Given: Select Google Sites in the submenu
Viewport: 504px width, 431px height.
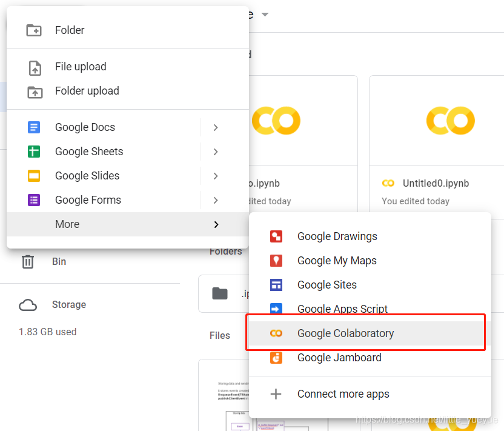Looking at the screenshot, I should pos(370,285).
